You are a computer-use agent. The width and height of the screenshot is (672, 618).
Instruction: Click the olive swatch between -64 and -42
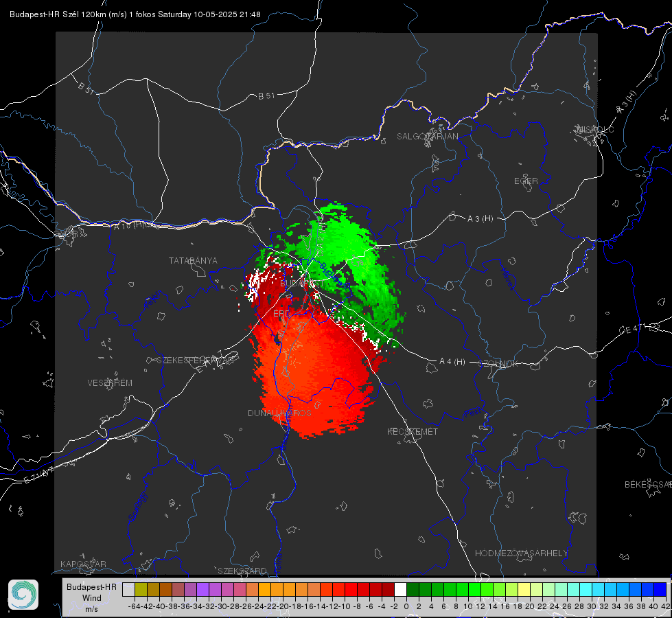[141, 589]
